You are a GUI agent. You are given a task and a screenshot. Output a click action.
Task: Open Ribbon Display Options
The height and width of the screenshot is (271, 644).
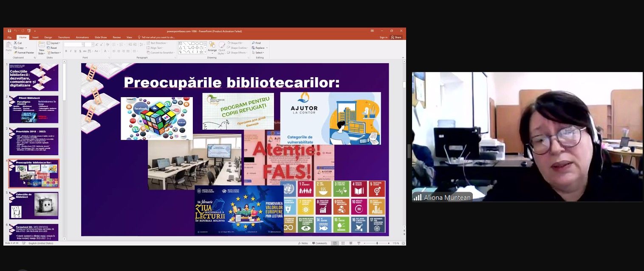click(x=373, y=31)
